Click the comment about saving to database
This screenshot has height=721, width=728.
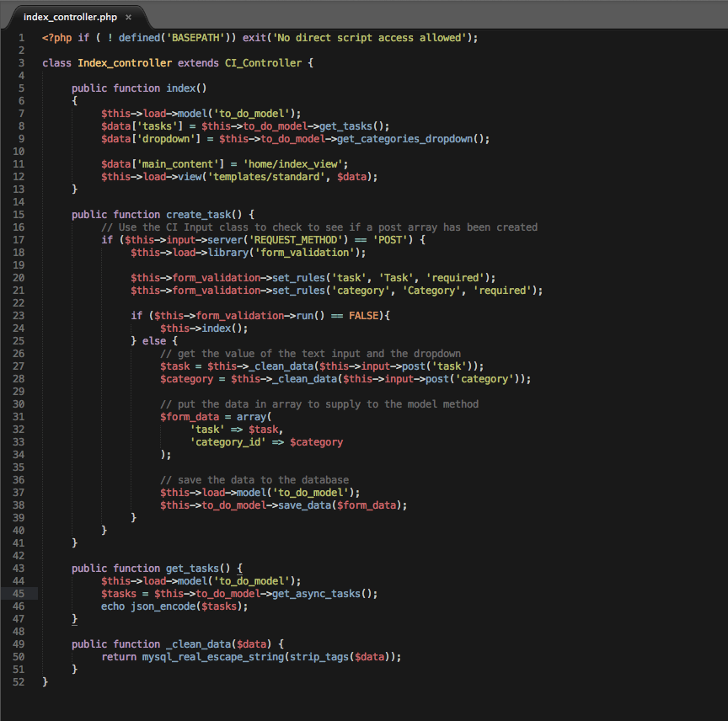click(254, 480)
